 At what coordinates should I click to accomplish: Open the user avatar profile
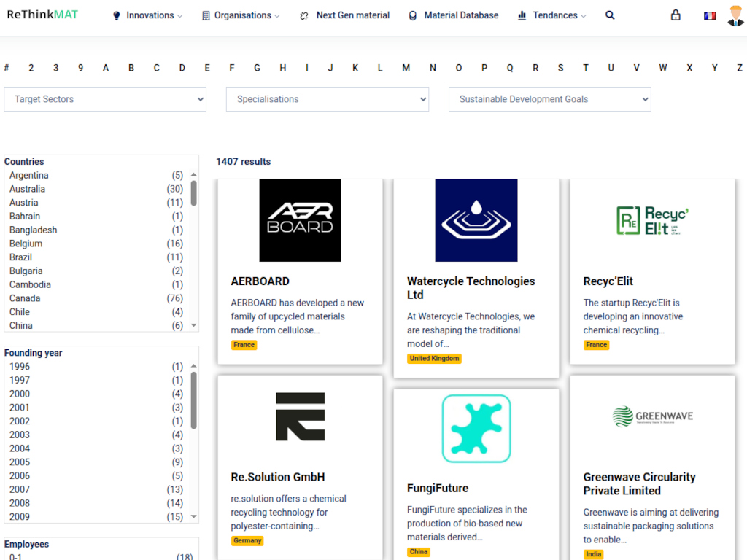pyautogui.click(x=736, y=15)
